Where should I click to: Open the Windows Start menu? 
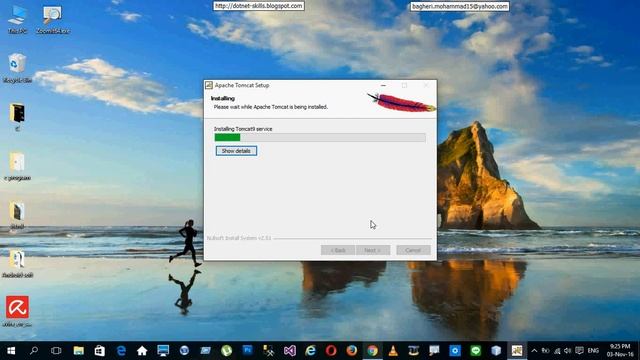coord(11,351)
